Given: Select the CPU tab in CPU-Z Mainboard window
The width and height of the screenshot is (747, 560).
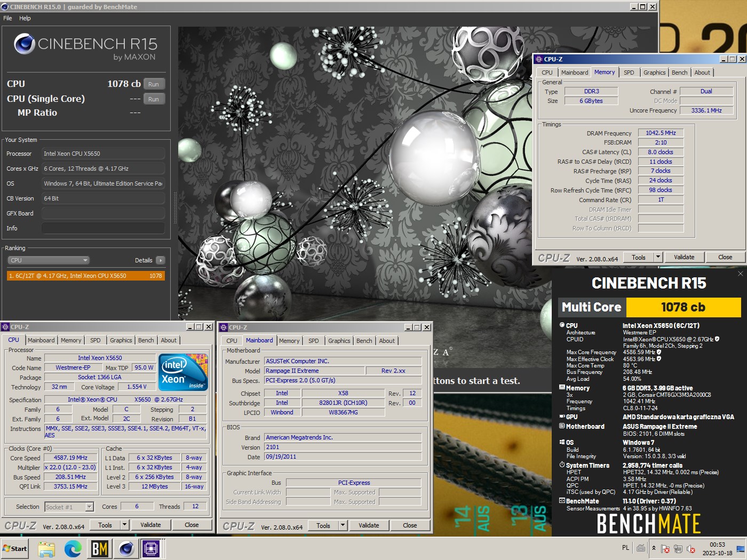Looking at the screenshot, I should [x=232, y=341].
